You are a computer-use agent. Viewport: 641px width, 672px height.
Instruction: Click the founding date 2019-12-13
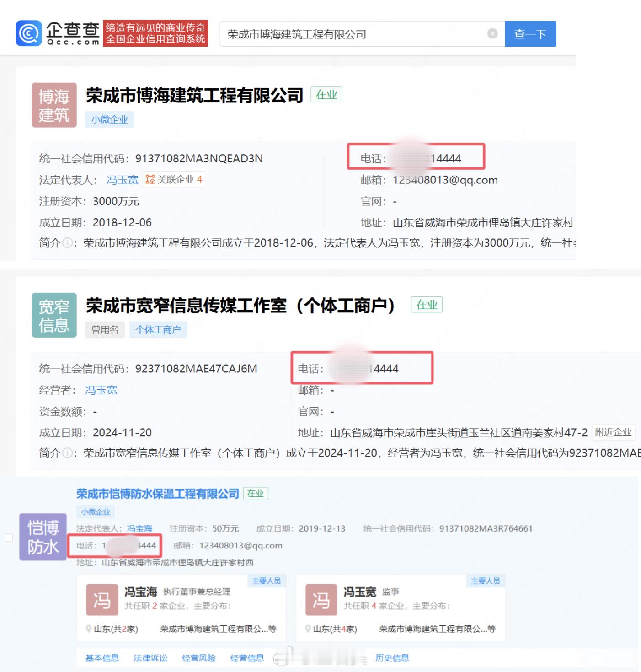322,528
